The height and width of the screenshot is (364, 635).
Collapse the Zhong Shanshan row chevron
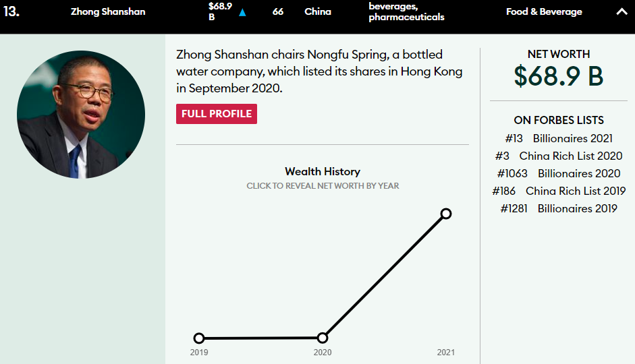(x=622, y=11)
